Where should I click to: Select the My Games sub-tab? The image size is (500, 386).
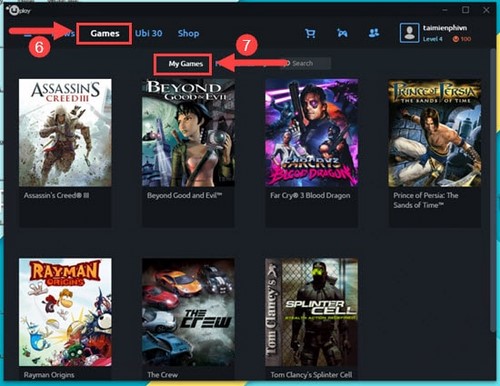coord(186,64)
